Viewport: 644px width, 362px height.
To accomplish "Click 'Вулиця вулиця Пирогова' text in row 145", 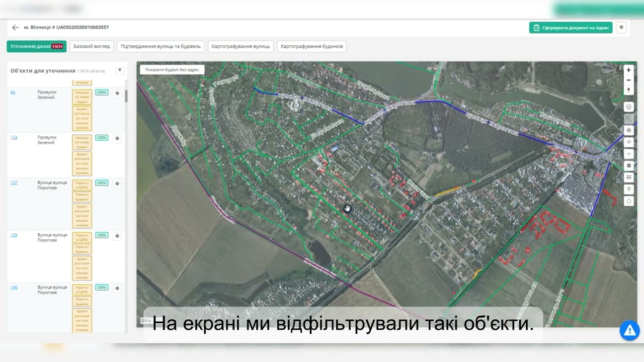I will pyautogui.click(x=52, y=290).
